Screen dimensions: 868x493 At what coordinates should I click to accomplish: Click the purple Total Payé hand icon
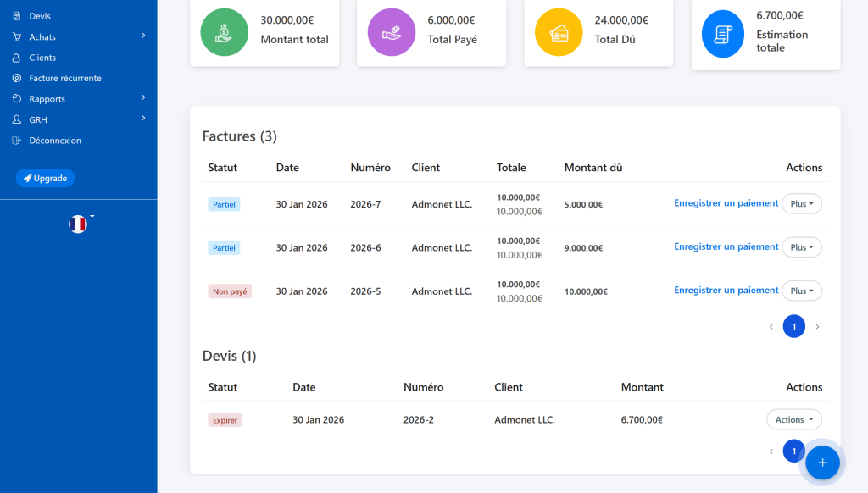[x=391, y=32]
